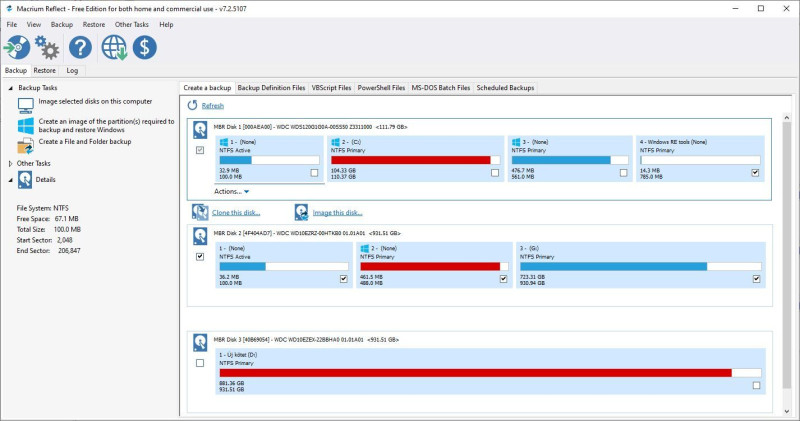Click the dollar sign purchase icon

145,47
